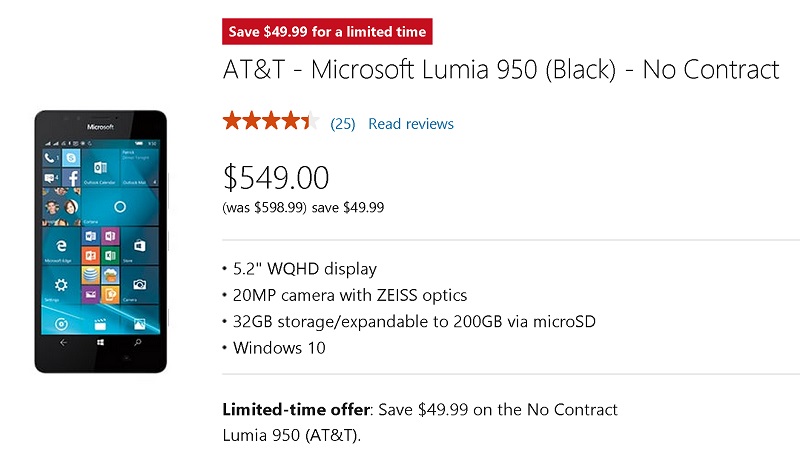The image size is (800, 460).
Task: Click the (25) review count link
Action: [x=343, y=124]
